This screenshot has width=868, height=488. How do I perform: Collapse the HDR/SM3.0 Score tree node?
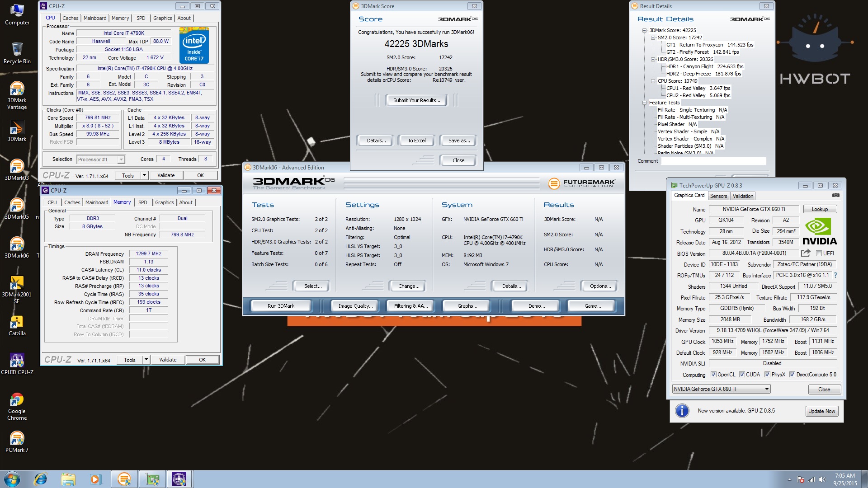[653, 59]
